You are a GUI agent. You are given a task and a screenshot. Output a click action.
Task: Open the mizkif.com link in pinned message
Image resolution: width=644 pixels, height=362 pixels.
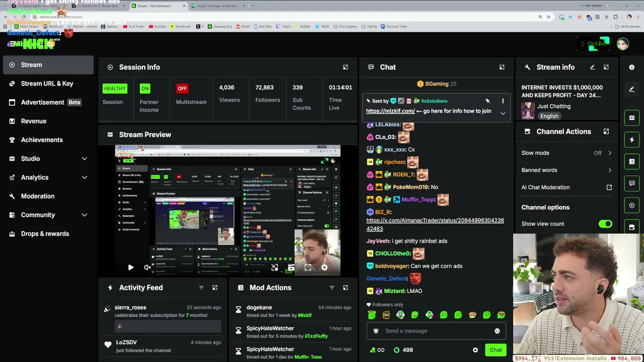click(390, 111)
